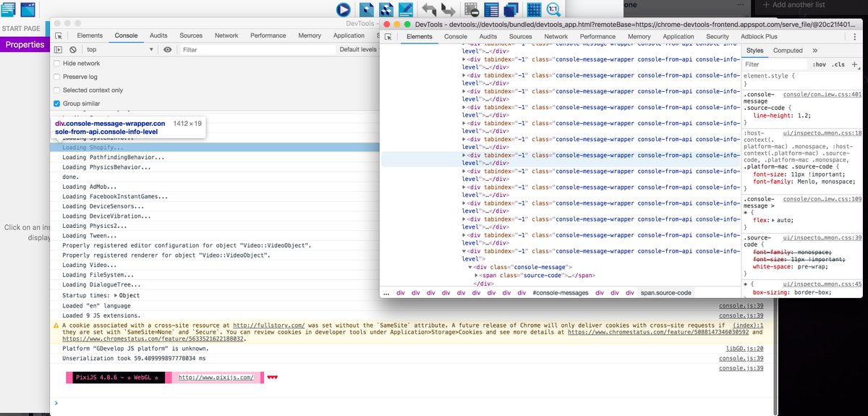Enable Selected context only checkbox
868x416 pixels.
pos(57,90)
